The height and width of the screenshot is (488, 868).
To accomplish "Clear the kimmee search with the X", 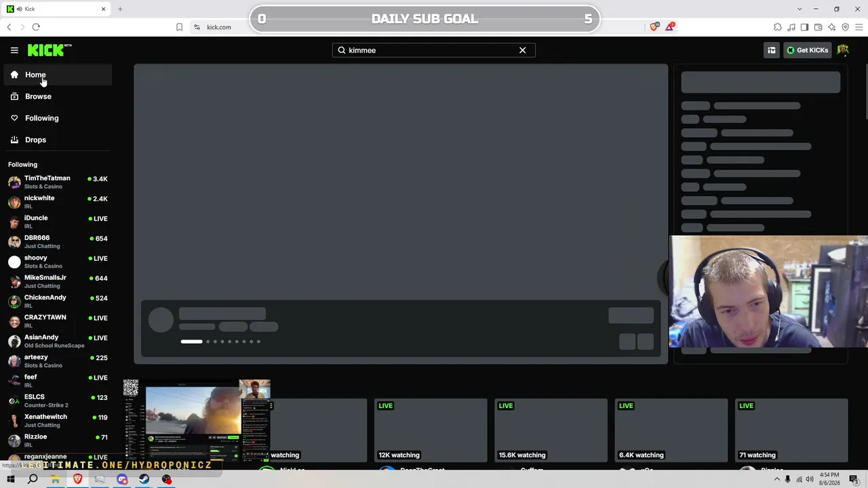I will (x=522, y=50).
